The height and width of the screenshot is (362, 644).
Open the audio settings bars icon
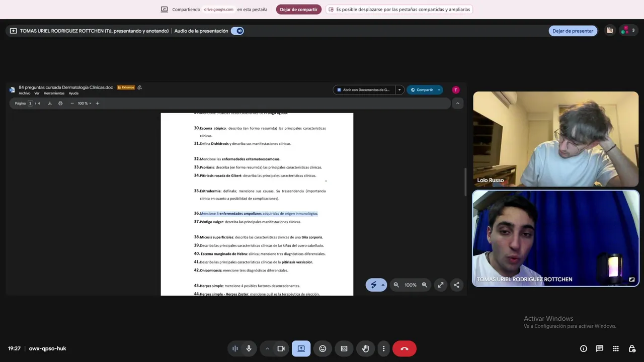coord(235,348)
